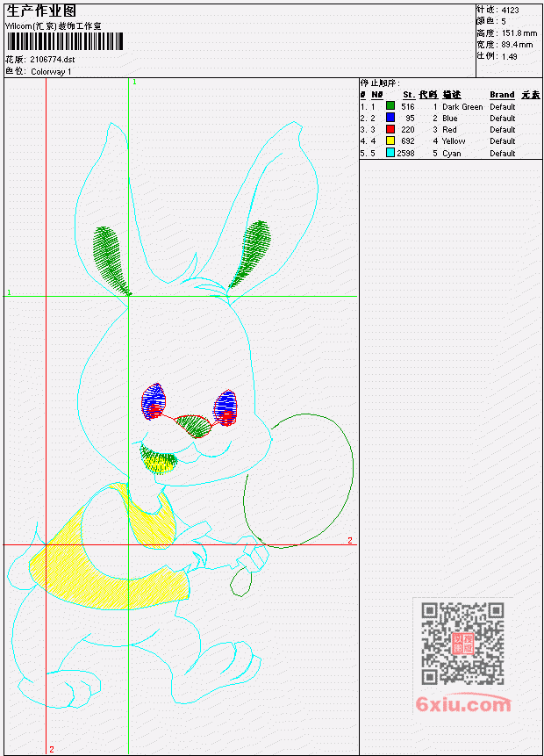Image resolution: width=544 pixels, height=756 pixels.
Task: Click the green fill inside the left ear
Action: click(x=111, y=259)
